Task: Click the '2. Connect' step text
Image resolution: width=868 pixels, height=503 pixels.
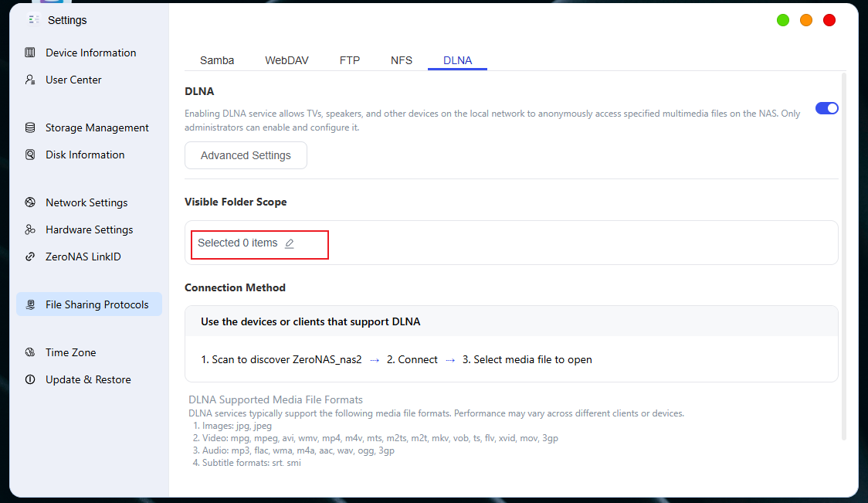Action: pos(412,359)
